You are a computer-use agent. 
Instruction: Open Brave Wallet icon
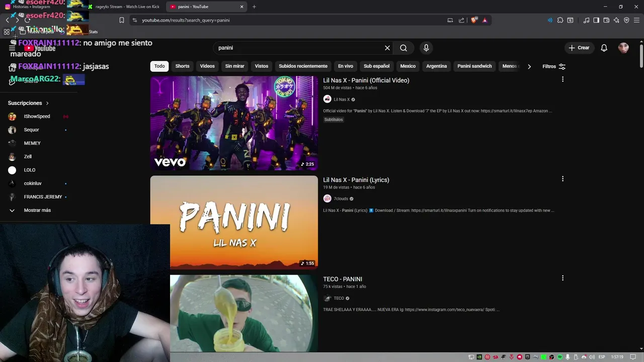click(x=606, y=20)
